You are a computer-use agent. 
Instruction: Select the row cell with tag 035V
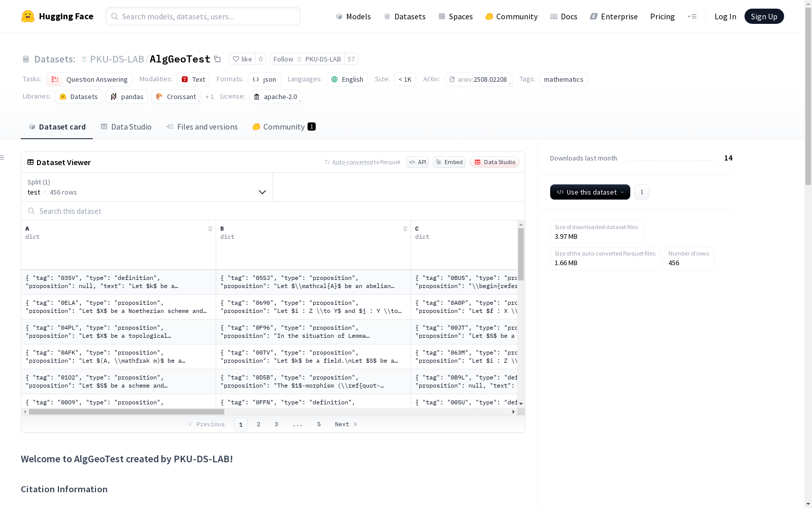[x=118, y=282]
